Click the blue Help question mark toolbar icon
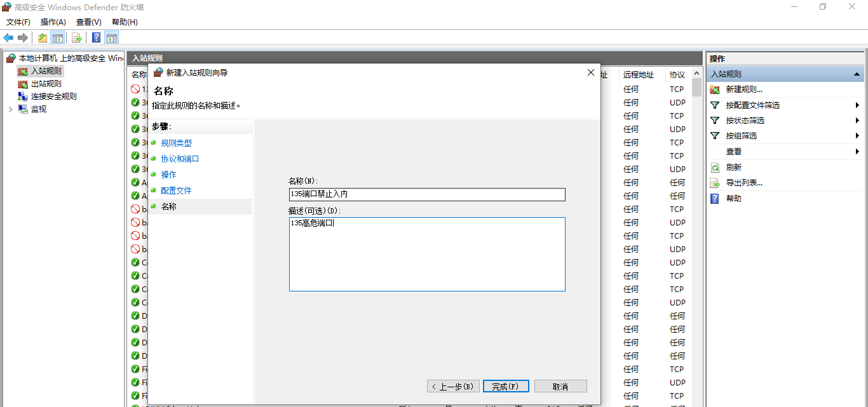The image size is (868, 407). pyautogui.click(x=97, y=37)
